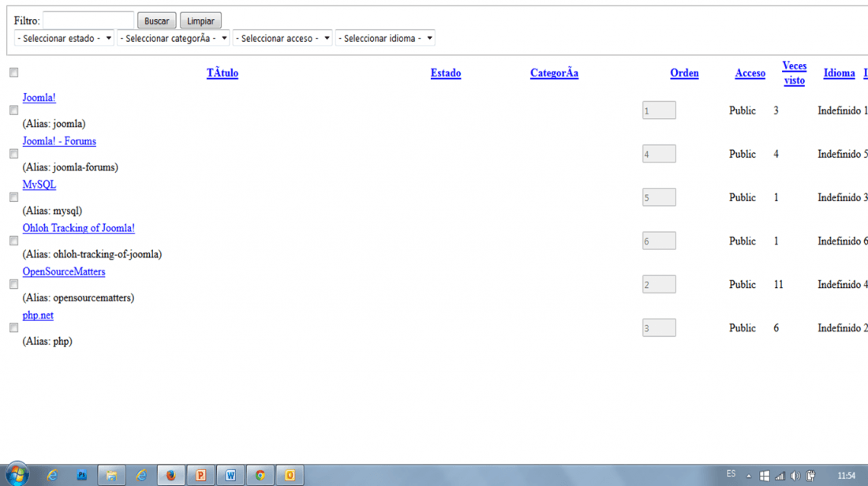Open the Seleccionar estado dropdown
Image resolution: width=868 pixels, height=486 pixels.
[x=64, y=38]
